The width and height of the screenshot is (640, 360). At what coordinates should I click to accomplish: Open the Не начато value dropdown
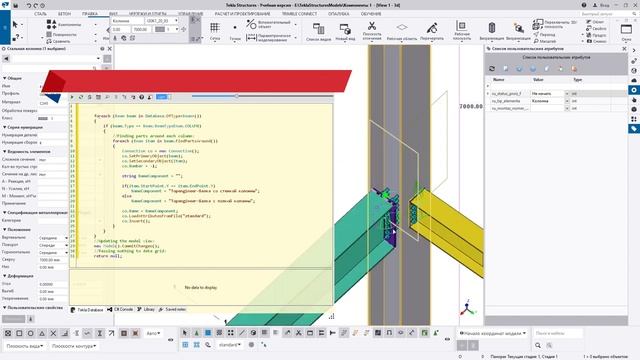tap(567, 94)
